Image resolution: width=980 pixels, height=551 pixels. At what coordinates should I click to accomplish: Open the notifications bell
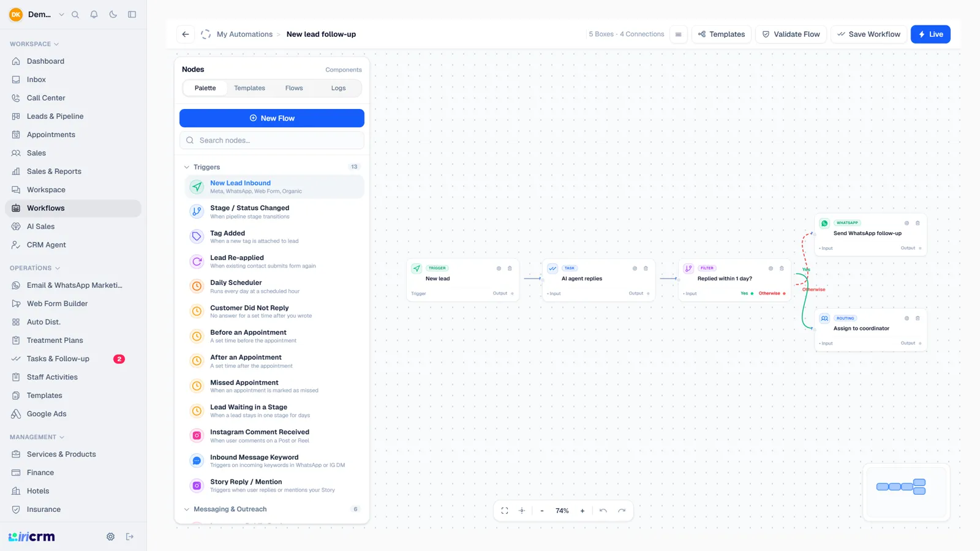tap(94, 15)
